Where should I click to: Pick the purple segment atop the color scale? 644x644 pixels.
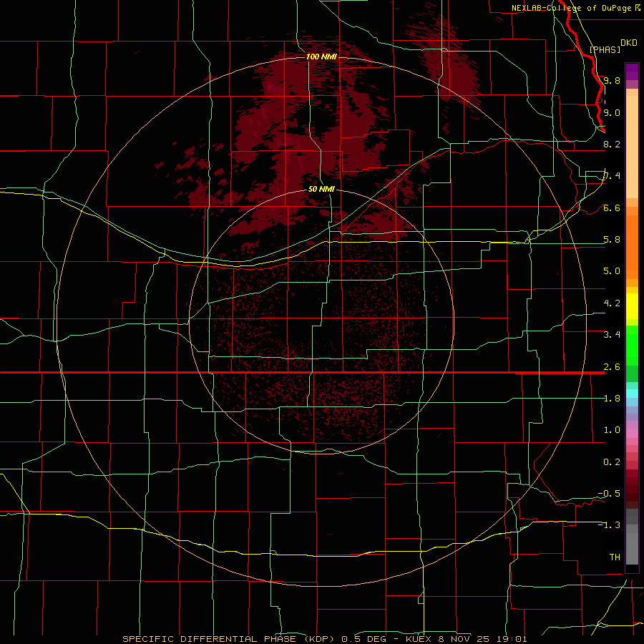pyautogui.click(x=632, y=72)
